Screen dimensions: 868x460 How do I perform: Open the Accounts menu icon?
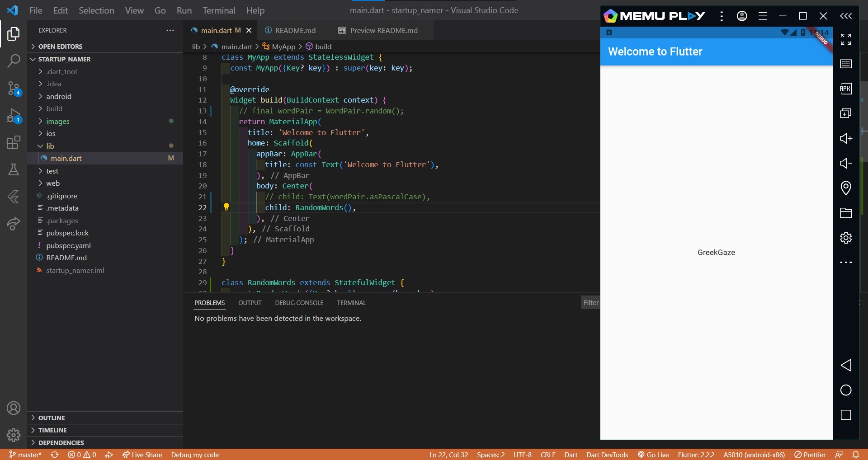[14, 408]
